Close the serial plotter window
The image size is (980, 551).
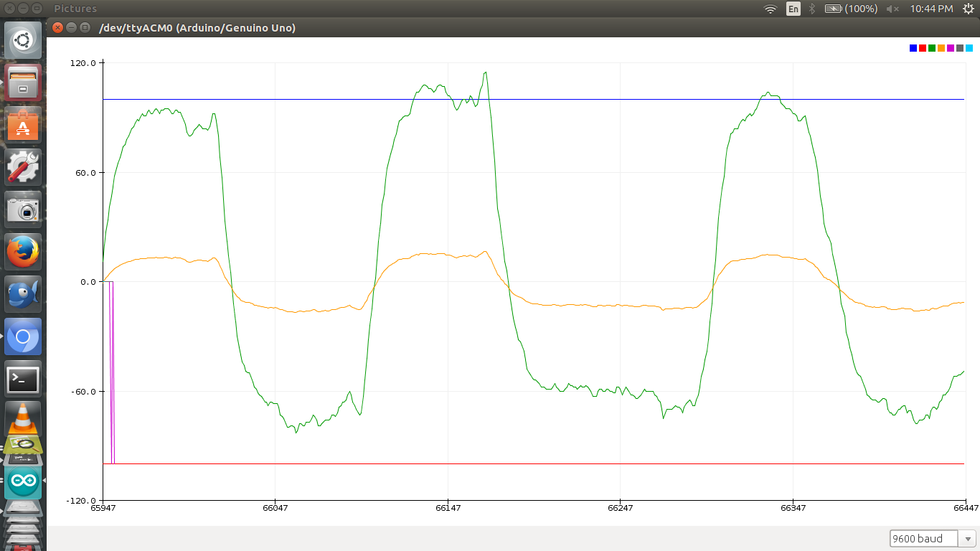(x=58, y=28)
